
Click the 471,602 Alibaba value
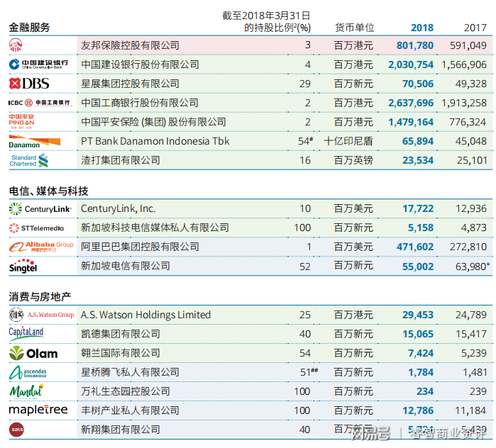click(x=415, y=247)
